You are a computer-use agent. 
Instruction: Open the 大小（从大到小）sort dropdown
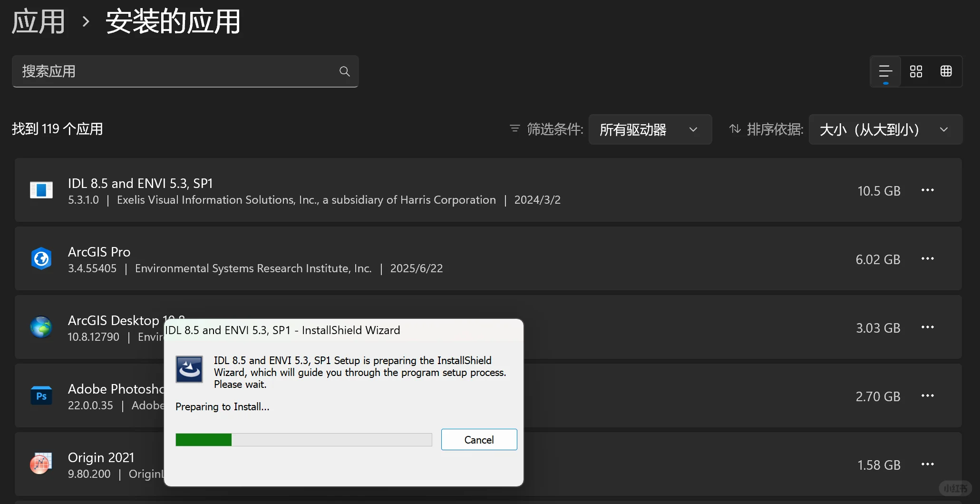(885, 129)
